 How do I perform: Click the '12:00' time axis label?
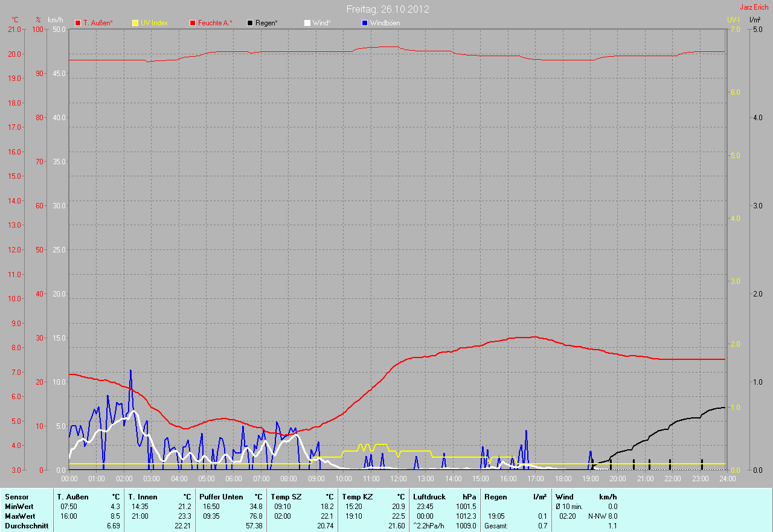click(398, 479)
